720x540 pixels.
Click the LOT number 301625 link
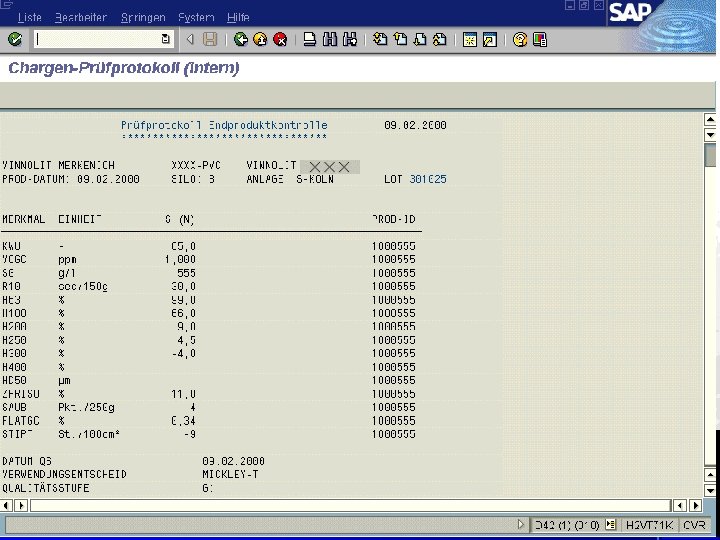(x=428, y=179)
